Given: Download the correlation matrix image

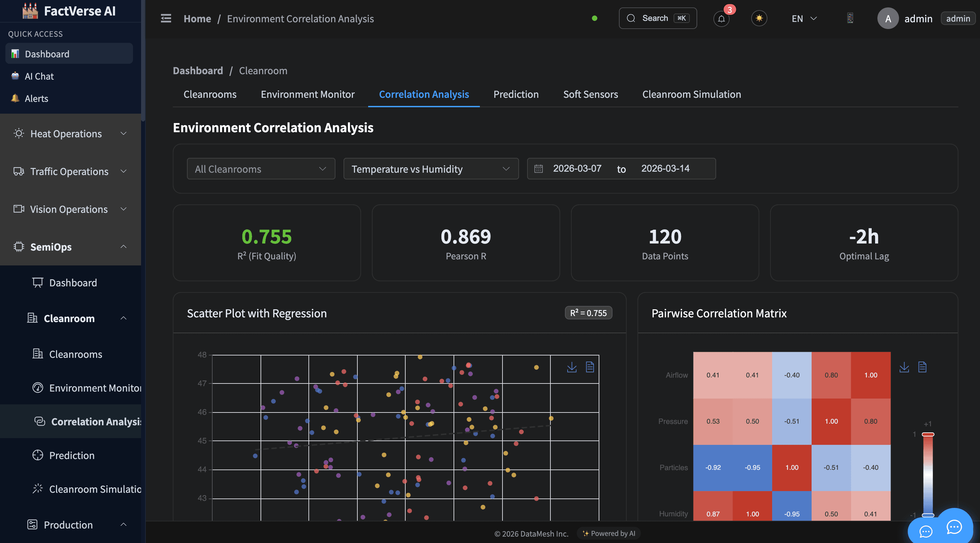Looking at the screenshot, I should click(904, 367).
